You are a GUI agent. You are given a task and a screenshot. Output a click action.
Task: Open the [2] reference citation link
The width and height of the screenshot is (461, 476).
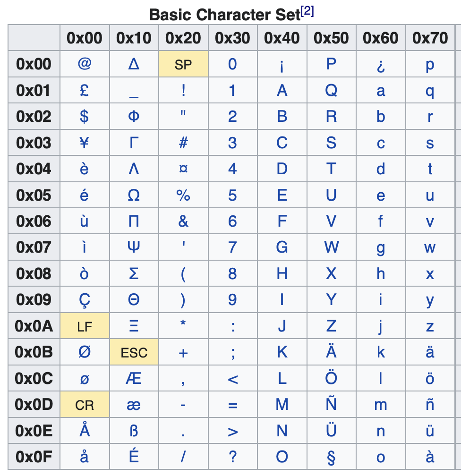coord(307,11)
